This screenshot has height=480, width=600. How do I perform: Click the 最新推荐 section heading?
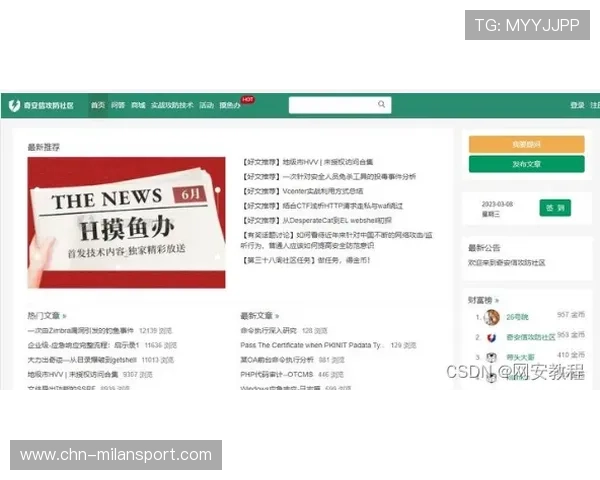click(x=44, y=147)
